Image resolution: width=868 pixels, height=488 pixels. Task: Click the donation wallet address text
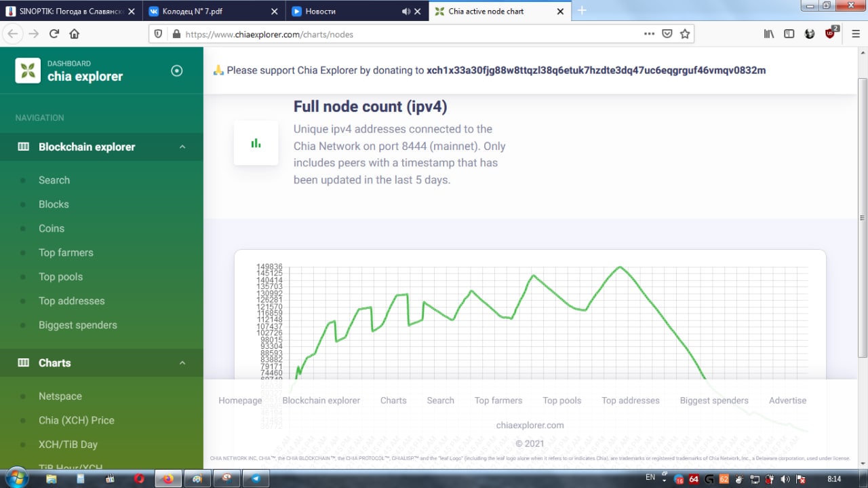[x=596, y=70]
